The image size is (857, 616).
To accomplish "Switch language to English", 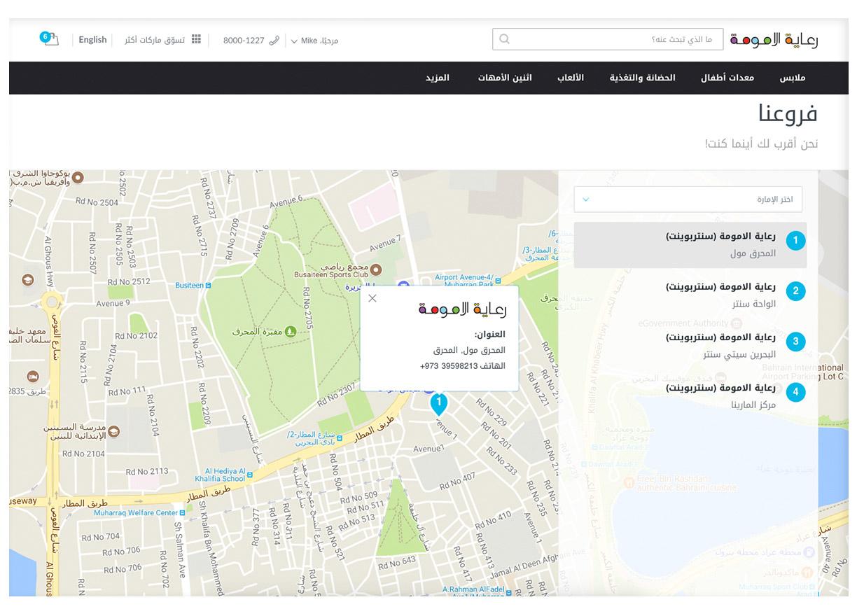I will (92, 40).
